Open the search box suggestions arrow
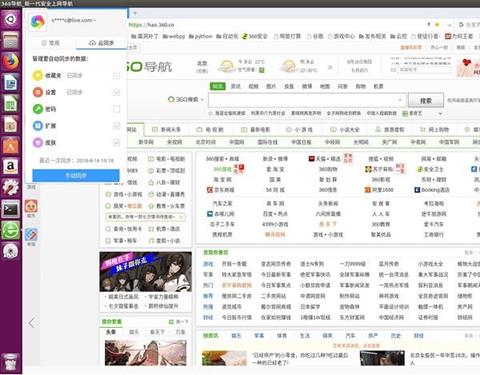This screenshot has height=375, width=480. [x=400, y=99]
